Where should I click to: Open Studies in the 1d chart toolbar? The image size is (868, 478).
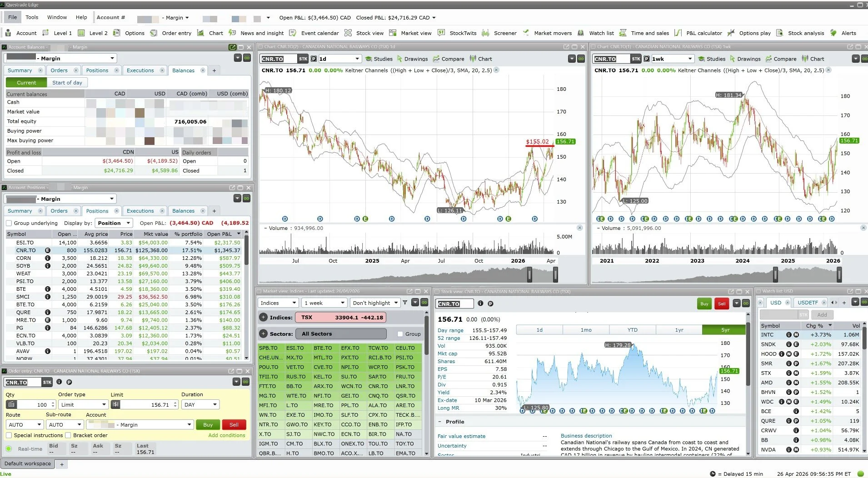[379, 59]
